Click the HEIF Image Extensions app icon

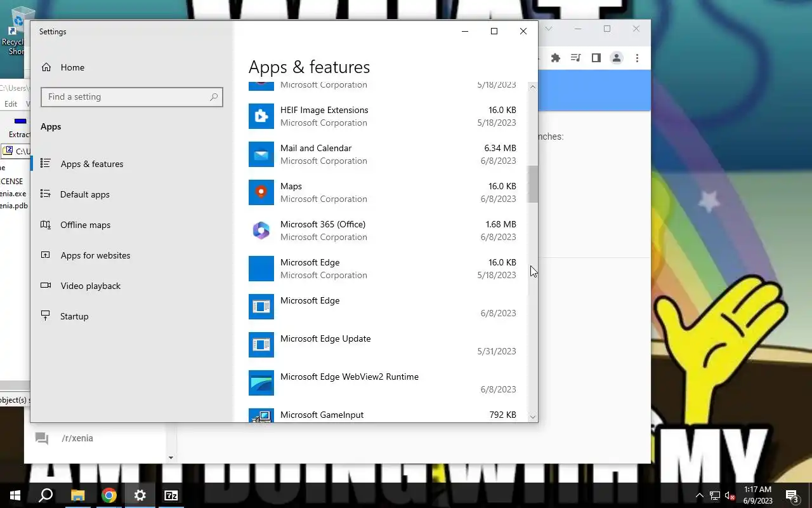coord(261,116)
